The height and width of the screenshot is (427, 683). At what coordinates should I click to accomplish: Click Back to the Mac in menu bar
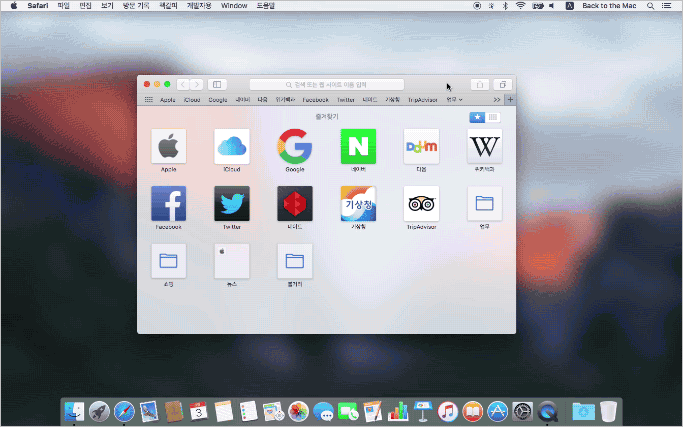tap(609, 6)
